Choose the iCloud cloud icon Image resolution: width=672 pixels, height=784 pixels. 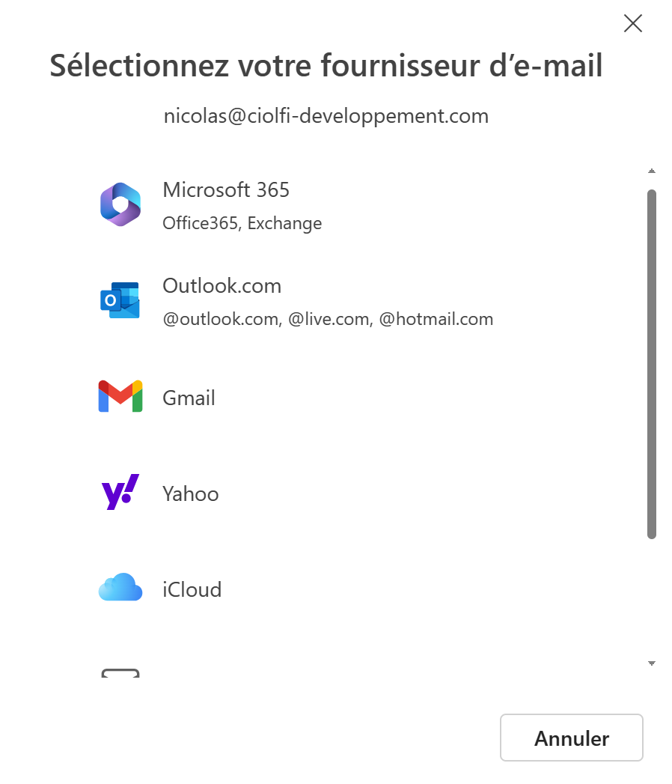pos(120,589)
